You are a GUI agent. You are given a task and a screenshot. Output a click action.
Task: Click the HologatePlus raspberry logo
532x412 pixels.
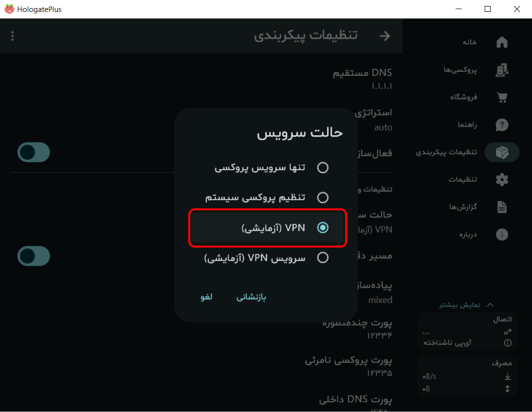point(10,9)
